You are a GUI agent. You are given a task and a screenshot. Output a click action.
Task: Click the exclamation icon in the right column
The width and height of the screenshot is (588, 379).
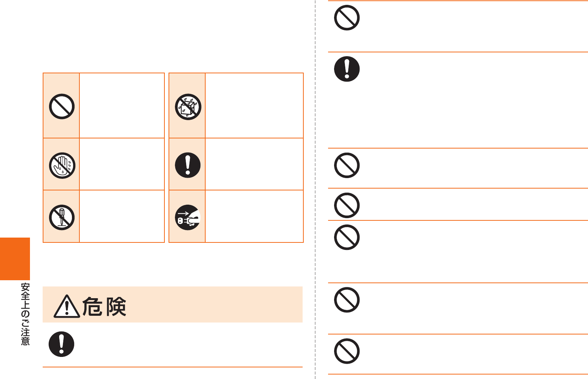(x=347, y=69)
